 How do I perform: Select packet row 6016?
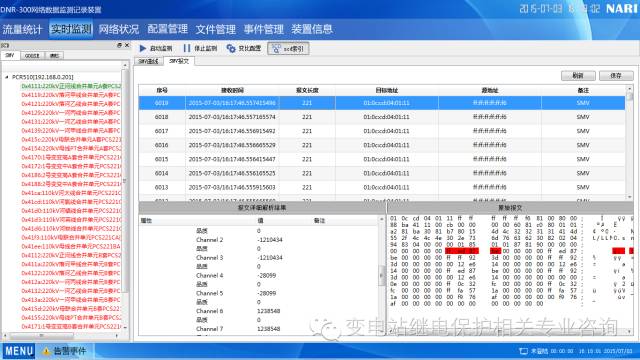(382, 145)
